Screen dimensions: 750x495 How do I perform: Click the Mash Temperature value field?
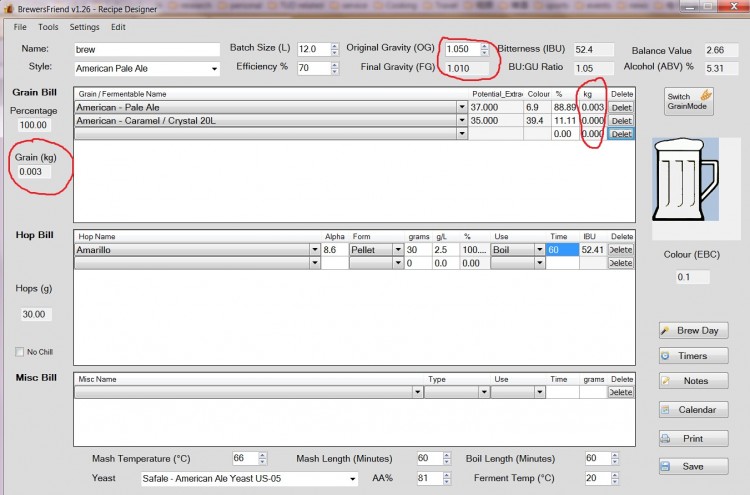point(245,459)
